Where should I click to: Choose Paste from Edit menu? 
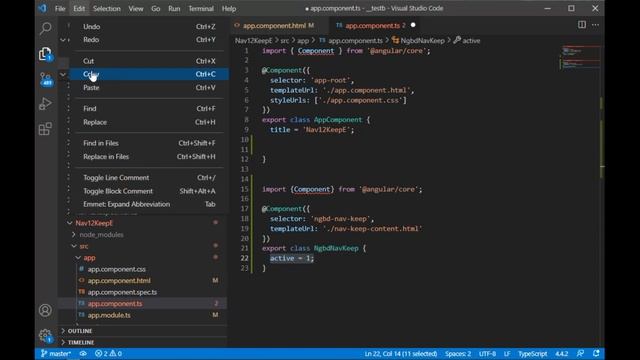pos(149,87)
